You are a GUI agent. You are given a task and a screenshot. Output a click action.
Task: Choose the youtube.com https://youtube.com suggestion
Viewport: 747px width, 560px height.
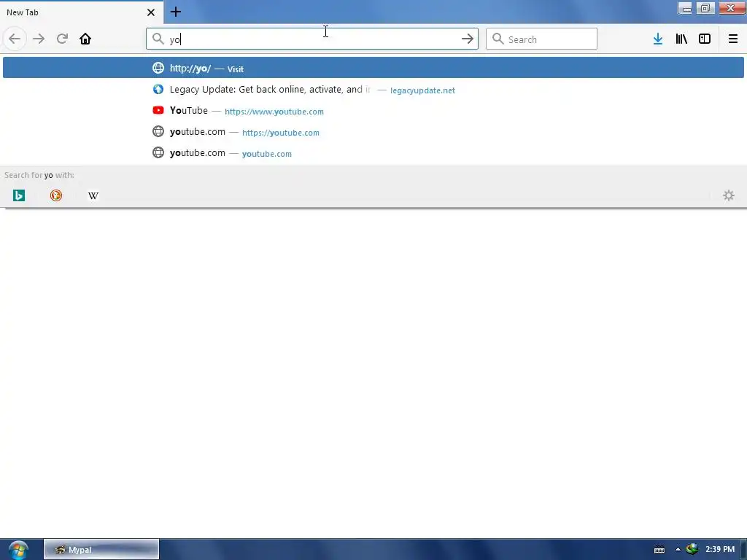coord(373,131)
